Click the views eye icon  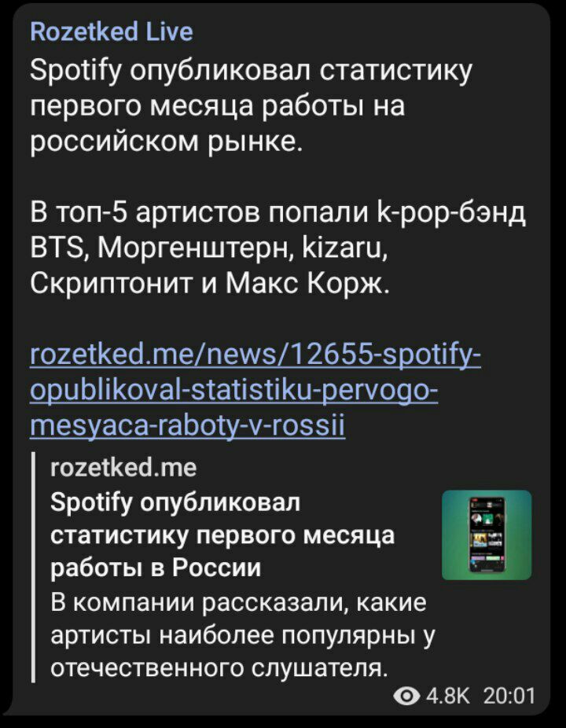(x=406, y=697)
